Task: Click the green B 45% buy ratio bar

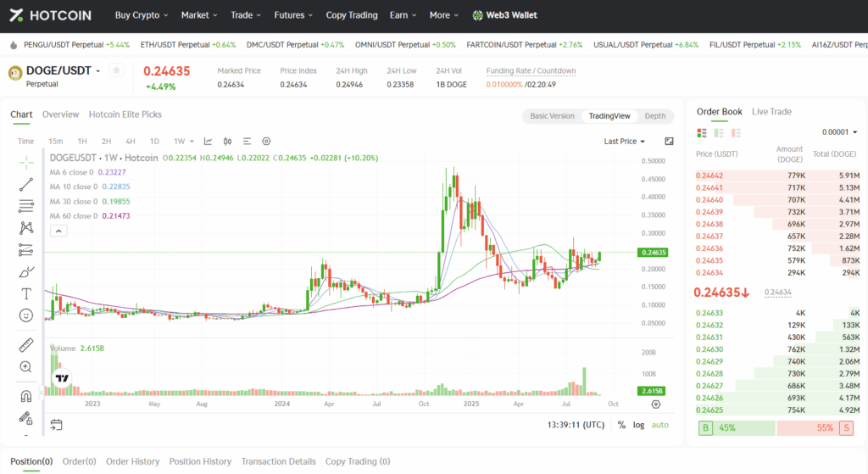Action: pyautogui.click(x=737, y=428)
